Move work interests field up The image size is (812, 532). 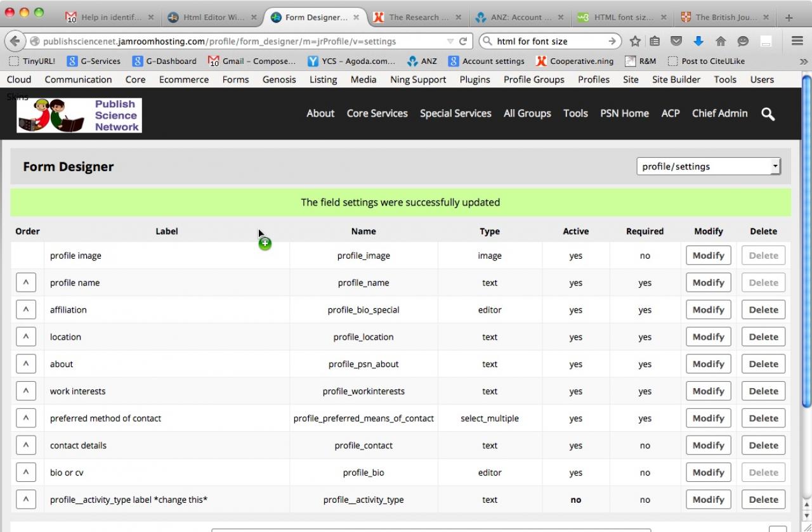[25, 391]
